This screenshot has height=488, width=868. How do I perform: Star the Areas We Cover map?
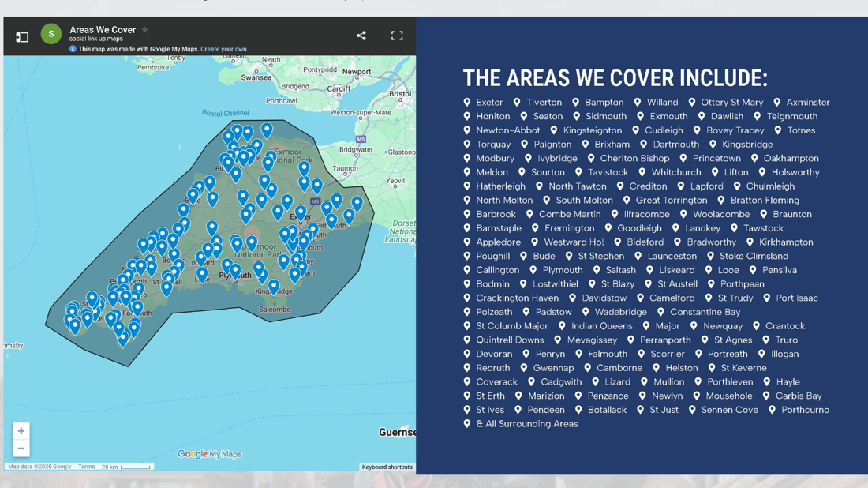144,30
